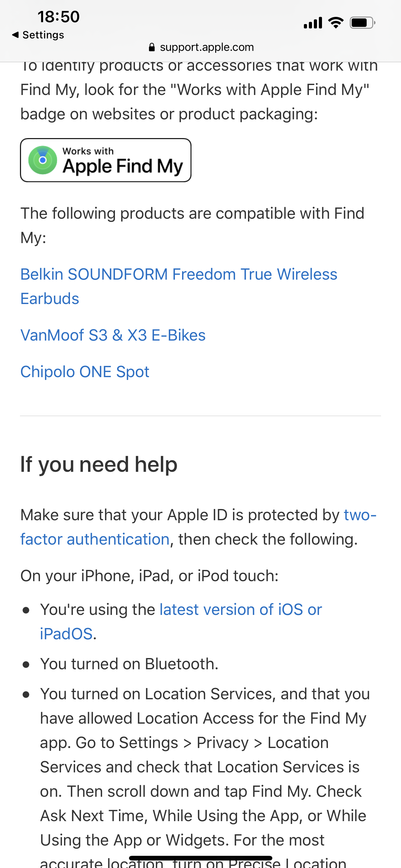The height and width of the screenshot is (868, 401).
Task: Tap the Wi-Fi status icon
Action: (x=336, y=22)
